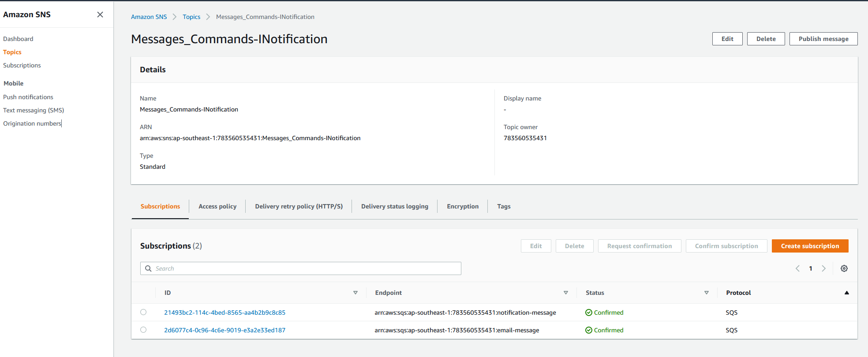The image size is (868, 357).
Task: Click page number 1 in pagination
Action: (x=811, y=268)
